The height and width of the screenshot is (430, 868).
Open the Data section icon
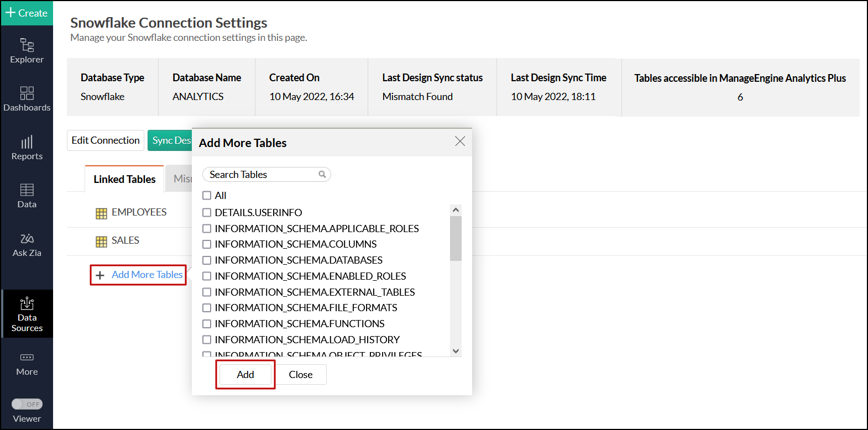[27, 190]
